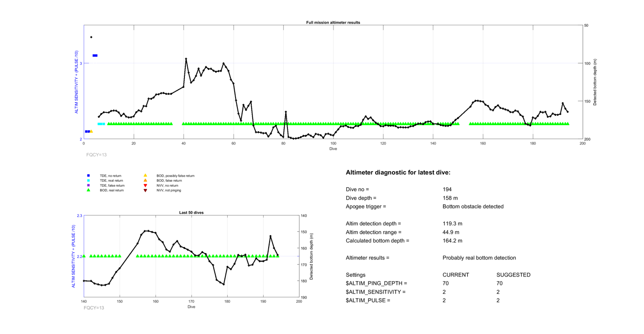Click the 'BOD, false return' legend label
The image size is (644, 334).
click(x=169, y=181)
